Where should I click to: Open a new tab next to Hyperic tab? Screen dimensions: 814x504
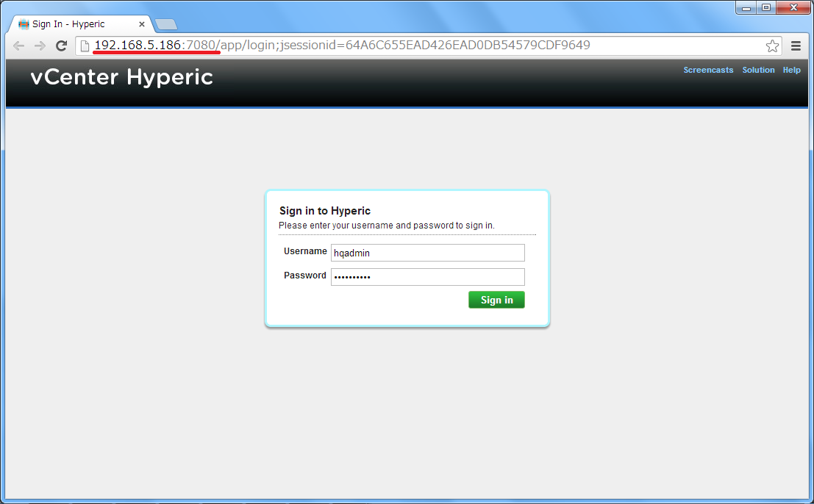click(166, 24)
